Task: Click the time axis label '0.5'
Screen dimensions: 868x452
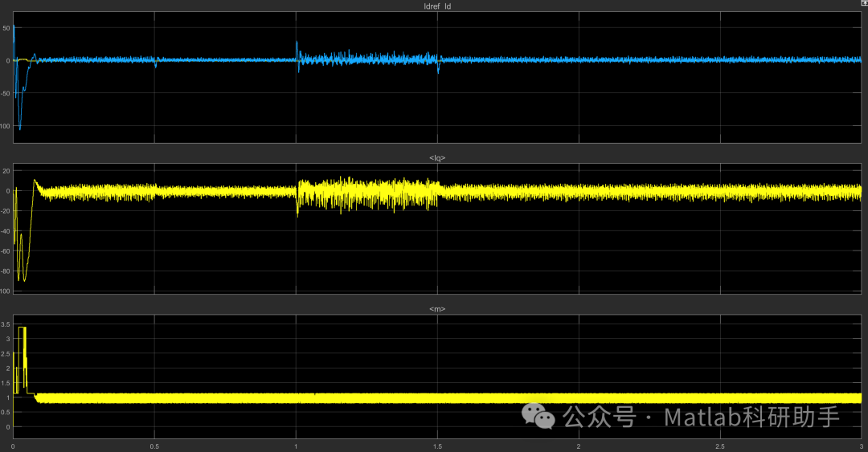Action: coord(154,446)
